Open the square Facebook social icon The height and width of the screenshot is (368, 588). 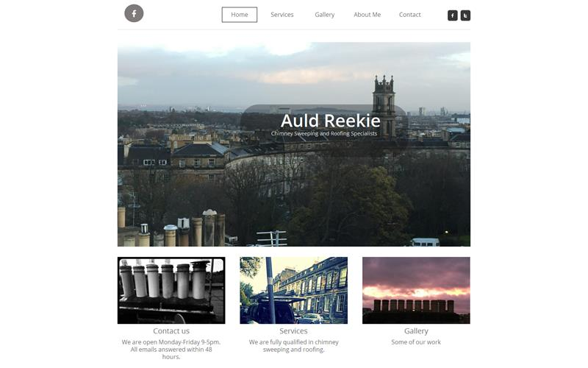(x=452, y=15)
